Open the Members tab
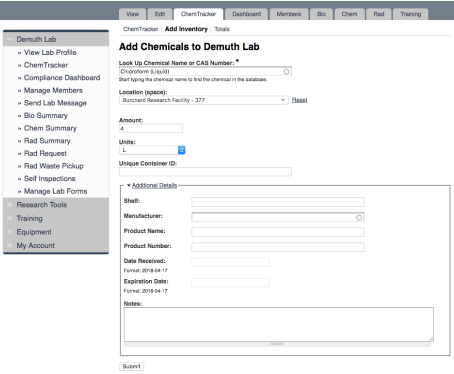The width and height of the screenshot is (454, 374). (289, 14)
